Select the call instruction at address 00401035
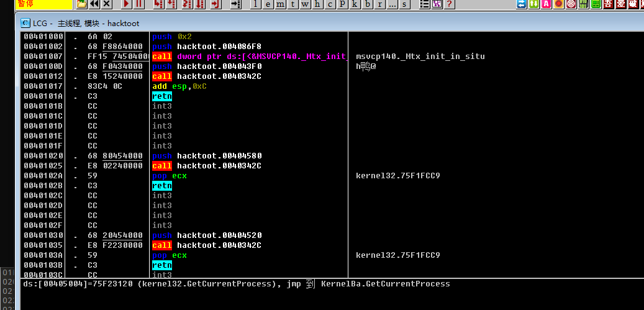Screen dimensions: 644x310 coord(207,245)
